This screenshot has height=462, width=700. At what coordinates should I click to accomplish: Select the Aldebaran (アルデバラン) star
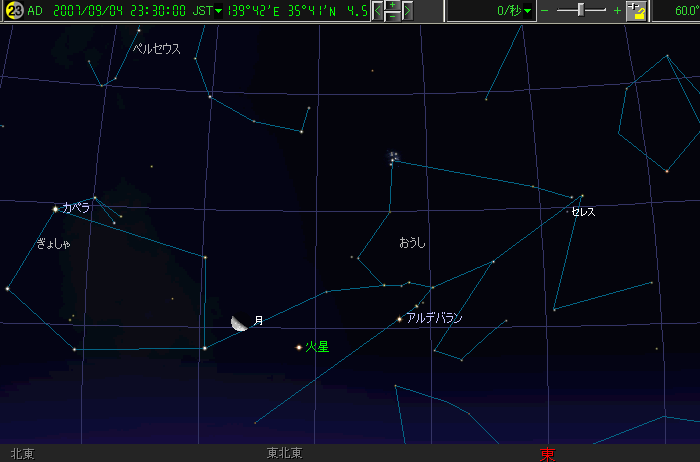[400, 319]
